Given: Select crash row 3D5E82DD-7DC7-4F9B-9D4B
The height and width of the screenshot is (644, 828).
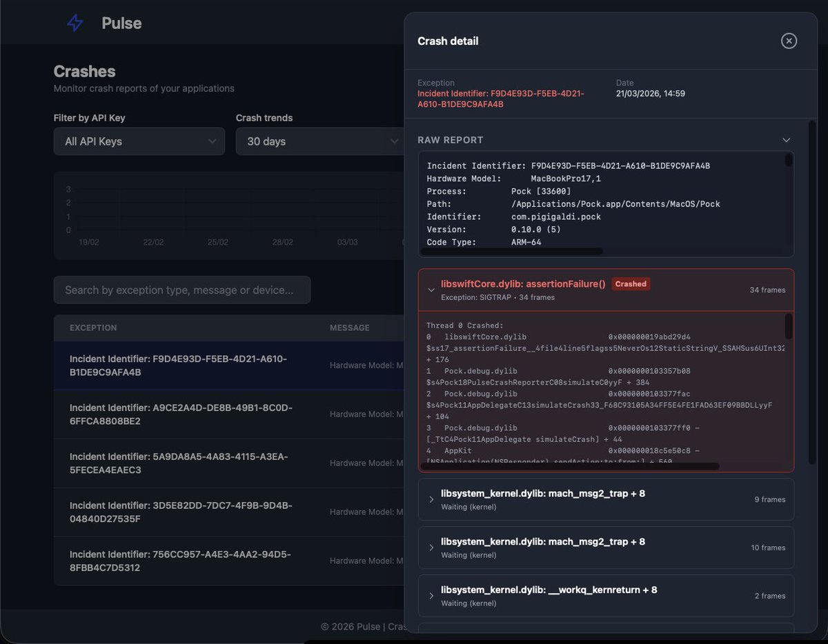Looking at the screenshot, I should tap(229, 512).
